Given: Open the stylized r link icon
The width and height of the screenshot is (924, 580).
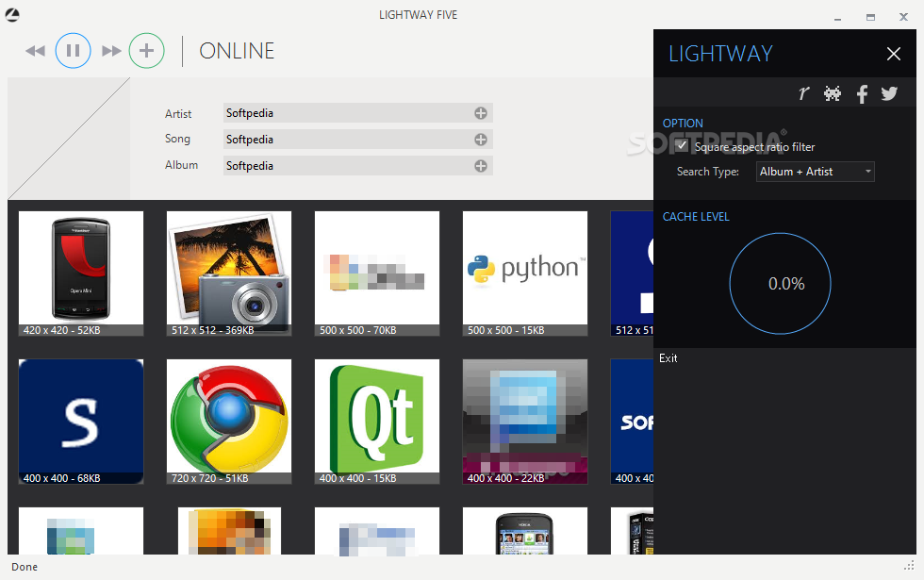Looking at the screenshot, I should pos(803,93).
